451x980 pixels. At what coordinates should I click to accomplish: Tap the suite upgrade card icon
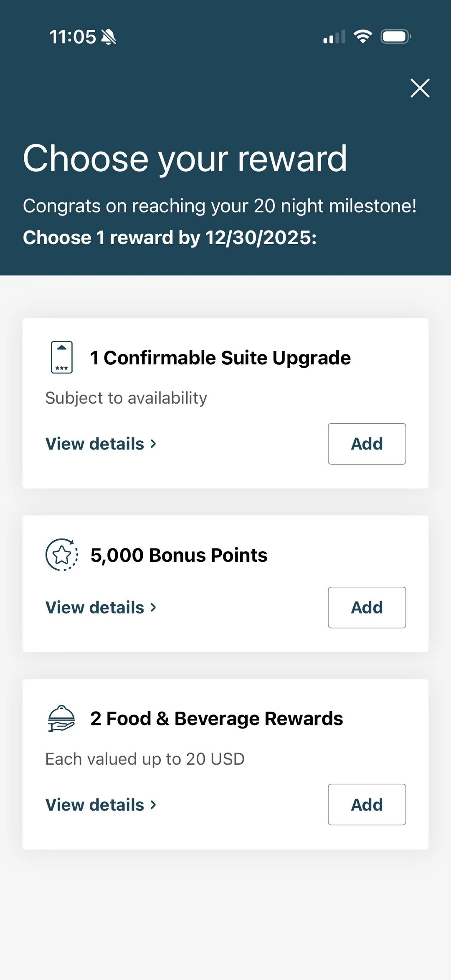[62, 357]
